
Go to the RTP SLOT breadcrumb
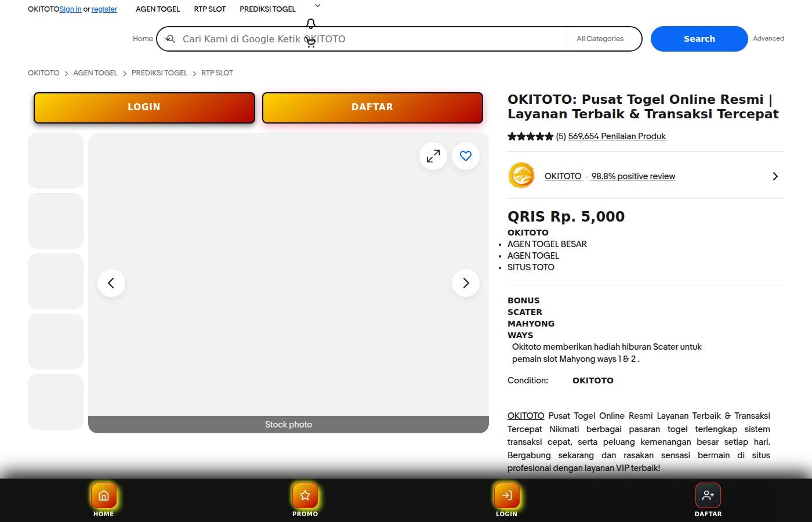click(217, 73)
